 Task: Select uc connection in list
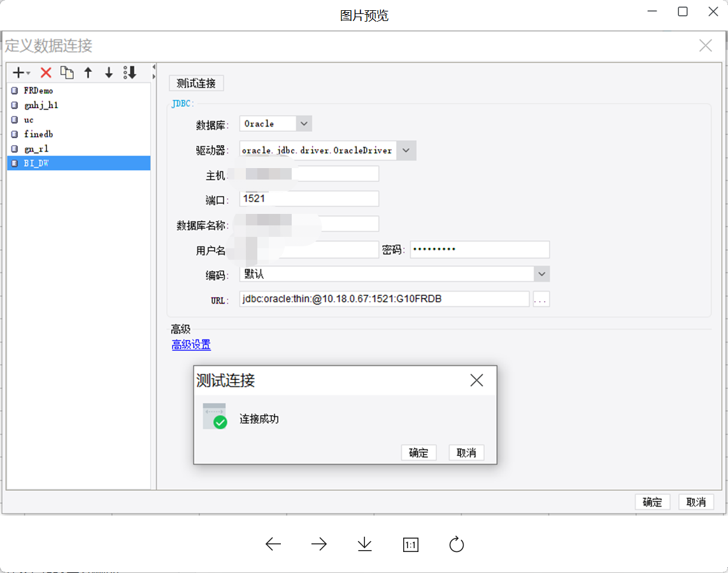point(78,120)
